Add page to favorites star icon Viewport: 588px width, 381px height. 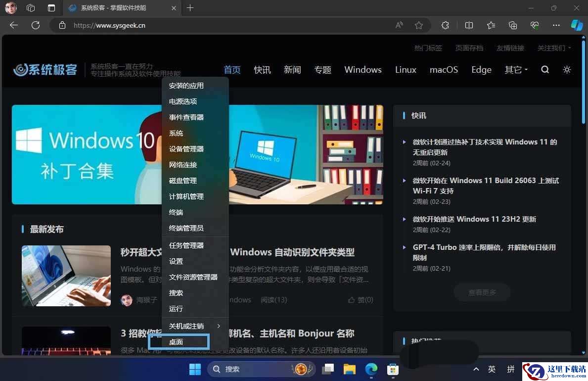pos(419,25)
